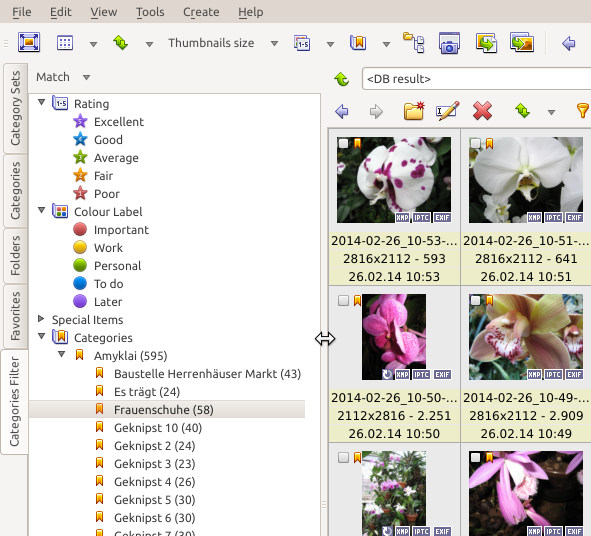Click the landscape image export toolbar icon

522,42
